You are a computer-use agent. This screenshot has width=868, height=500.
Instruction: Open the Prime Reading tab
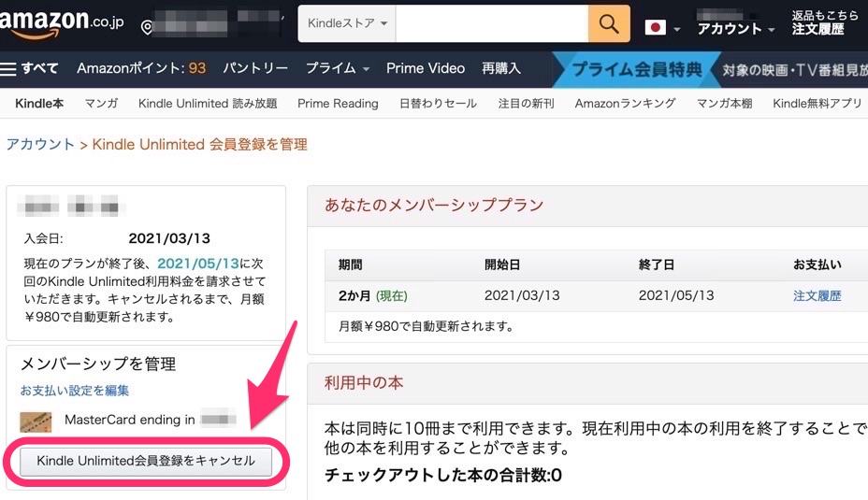pyautogui.click(x=338, y=104)
